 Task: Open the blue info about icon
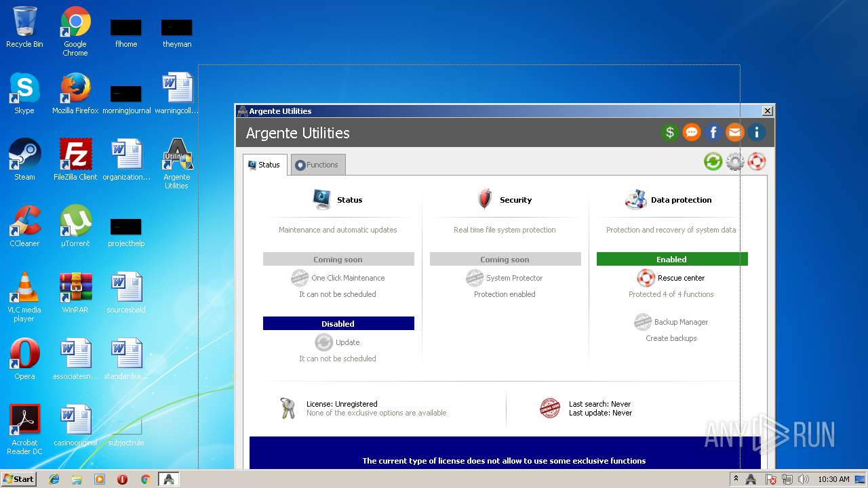[757, 133]
